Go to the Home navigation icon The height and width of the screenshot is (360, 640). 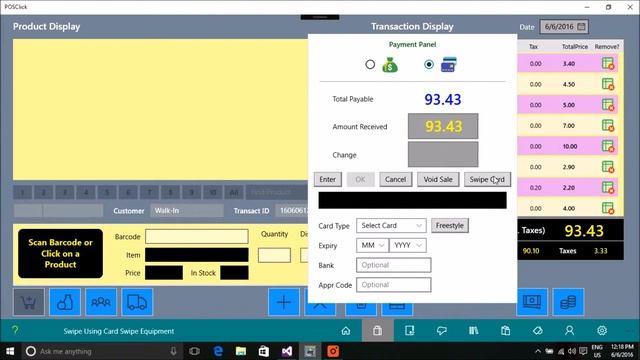[346, 331]
